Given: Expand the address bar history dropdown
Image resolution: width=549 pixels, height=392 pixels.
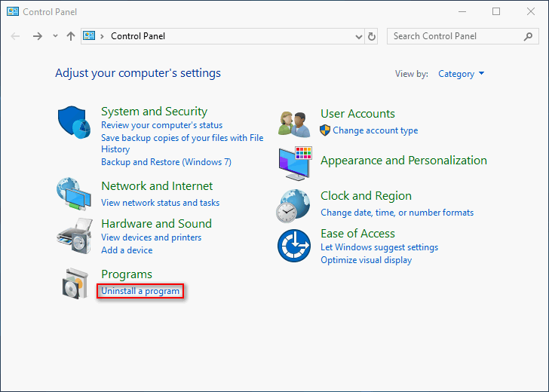Looking at the screenshot, I should [358, 37].
